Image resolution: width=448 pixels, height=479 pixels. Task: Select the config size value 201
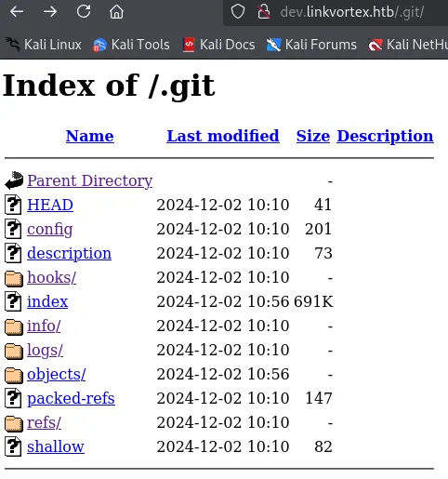[319, 229]
